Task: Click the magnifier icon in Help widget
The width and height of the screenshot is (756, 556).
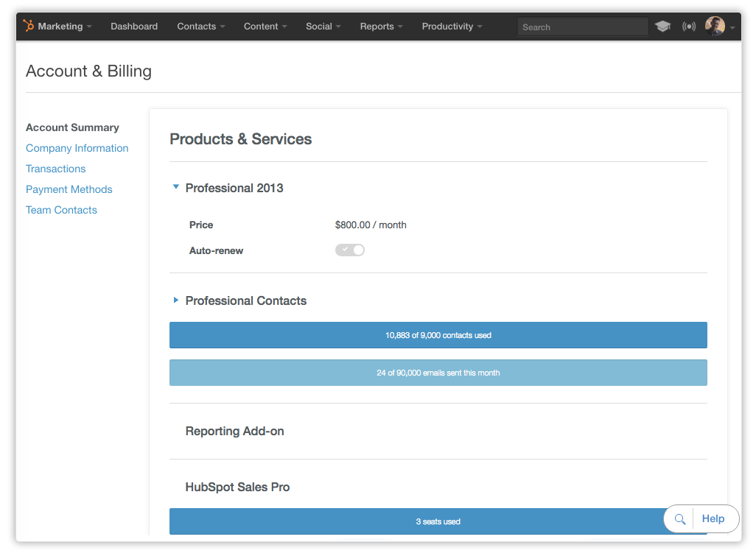Action: 680,519
